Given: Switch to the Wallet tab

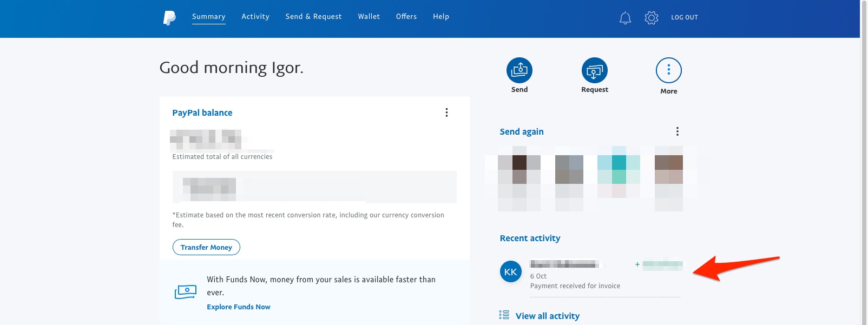Looking at the screenshot, I should (x=369, y=17).
